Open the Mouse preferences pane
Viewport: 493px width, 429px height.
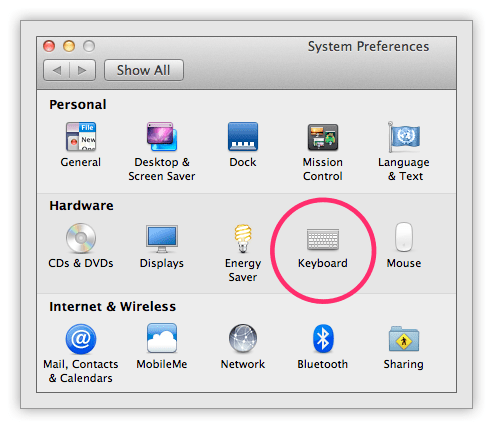point(404,237)
